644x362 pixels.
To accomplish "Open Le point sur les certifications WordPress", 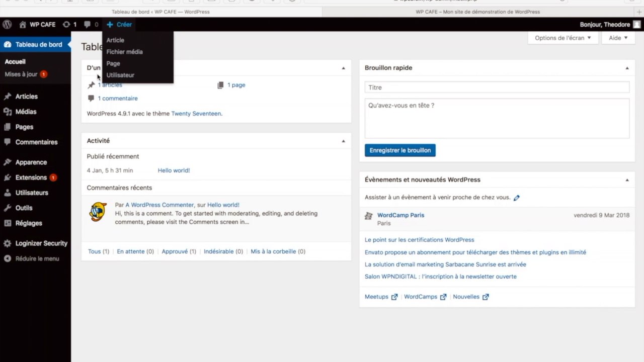I will (419, 240).
